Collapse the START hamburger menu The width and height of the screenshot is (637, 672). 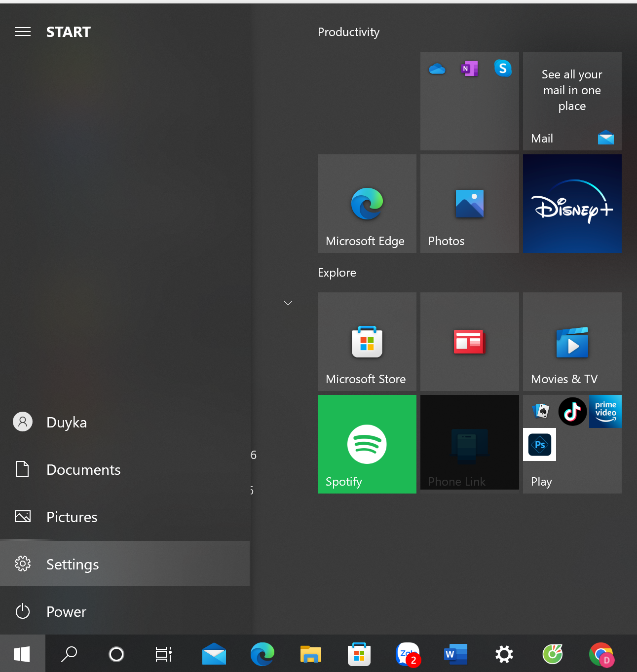pyautogui.click(x=23, y=32)
